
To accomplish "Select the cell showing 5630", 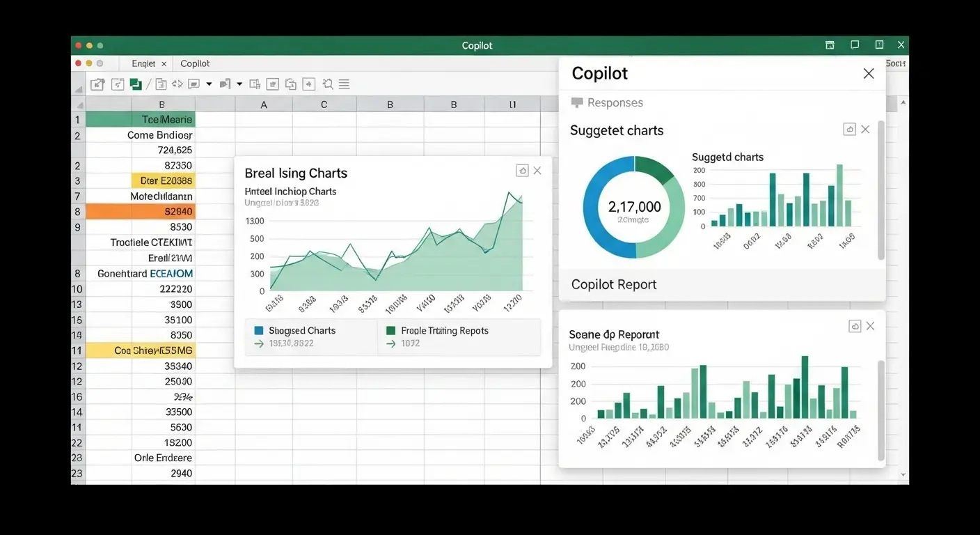I will point(140,427).
